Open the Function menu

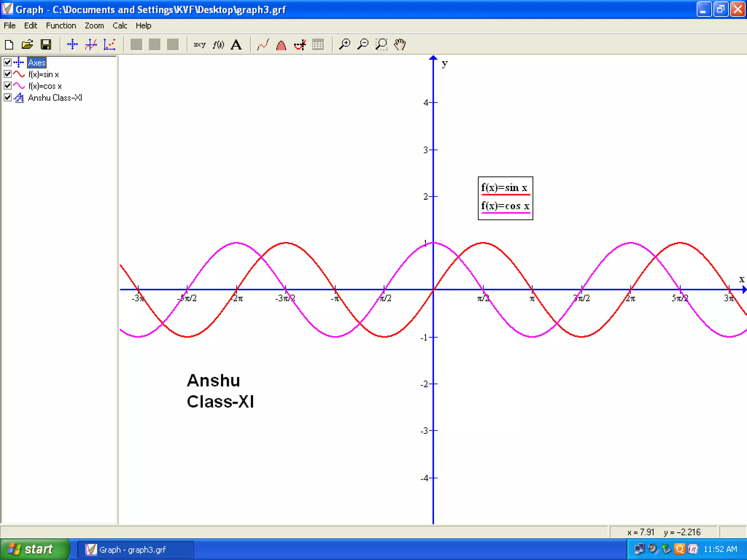click(x=61, y=26)
